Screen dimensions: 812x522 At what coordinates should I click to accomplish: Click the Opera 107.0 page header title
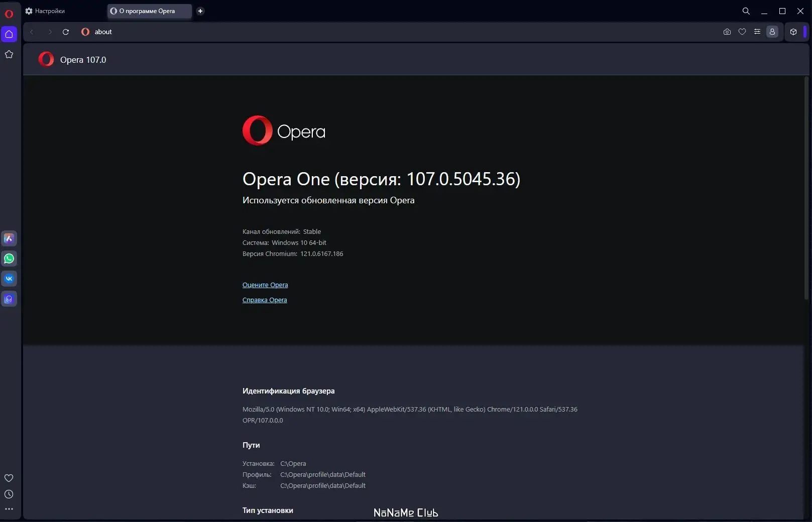click(83, 60)
